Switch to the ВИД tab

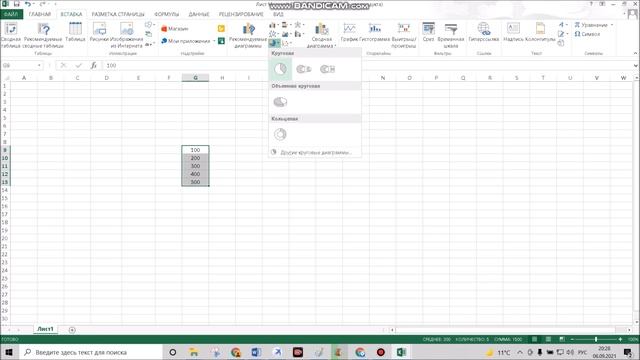click(278, 14)
